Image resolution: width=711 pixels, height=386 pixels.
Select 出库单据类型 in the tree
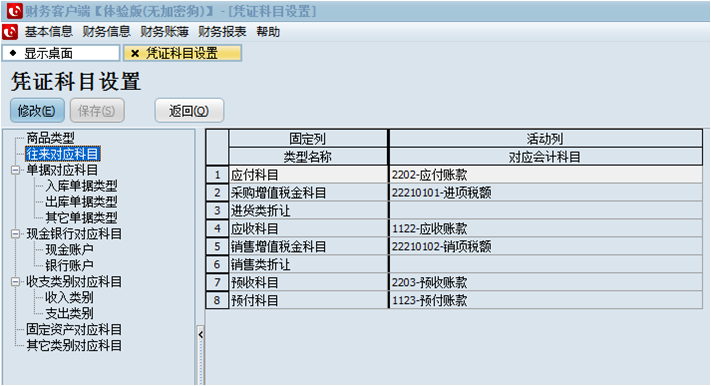coord(81,202)
